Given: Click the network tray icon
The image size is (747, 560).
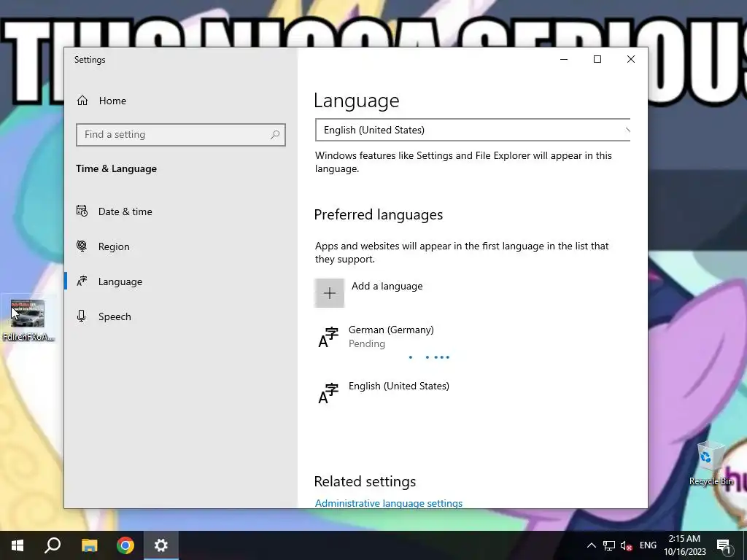Looking at the screenshot, I should 609,545.
